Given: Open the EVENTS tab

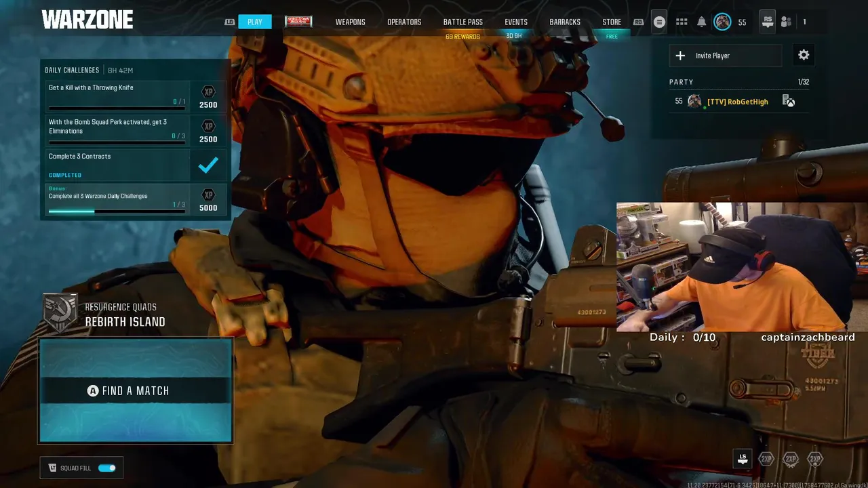Looking at the screenshot, I should [516, 22].
